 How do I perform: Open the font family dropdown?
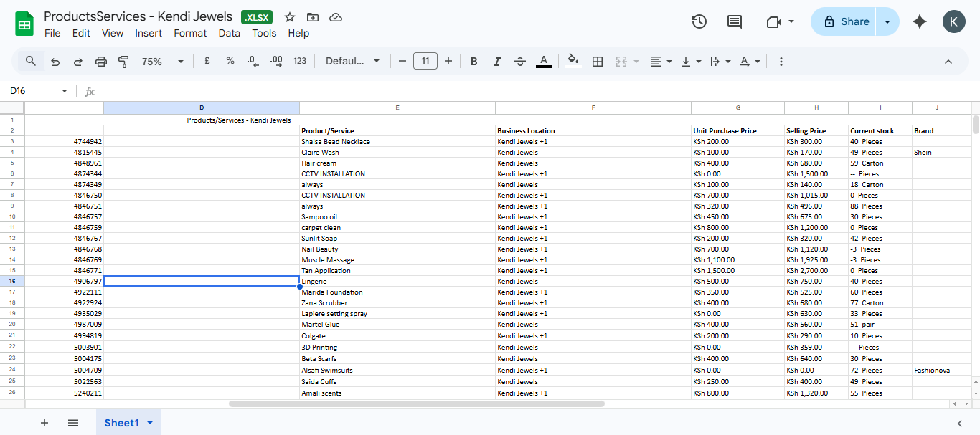[352, 62]
